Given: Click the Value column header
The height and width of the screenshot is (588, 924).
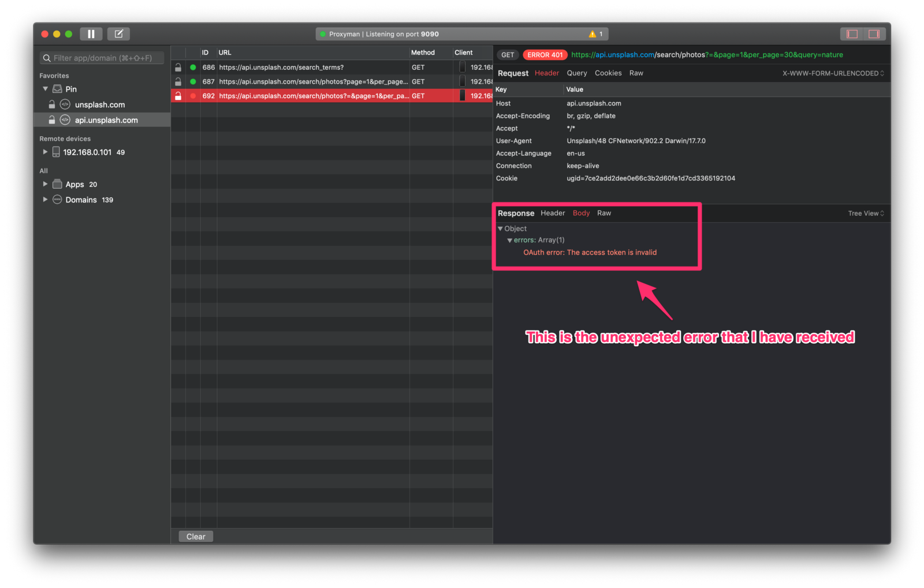Looking at the screenshot, I should pyautogui.click(x=727, y=89).
